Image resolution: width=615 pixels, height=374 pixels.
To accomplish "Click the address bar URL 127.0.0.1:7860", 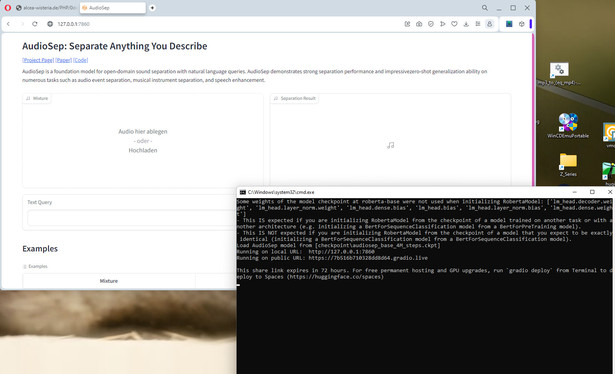I will 73,24.
